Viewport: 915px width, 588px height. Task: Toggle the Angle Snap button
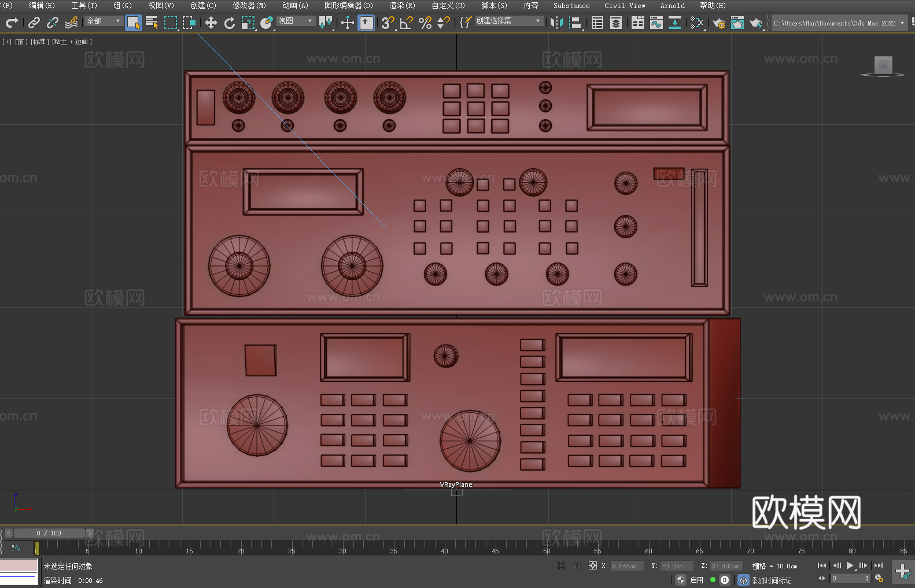coord(406,23)
